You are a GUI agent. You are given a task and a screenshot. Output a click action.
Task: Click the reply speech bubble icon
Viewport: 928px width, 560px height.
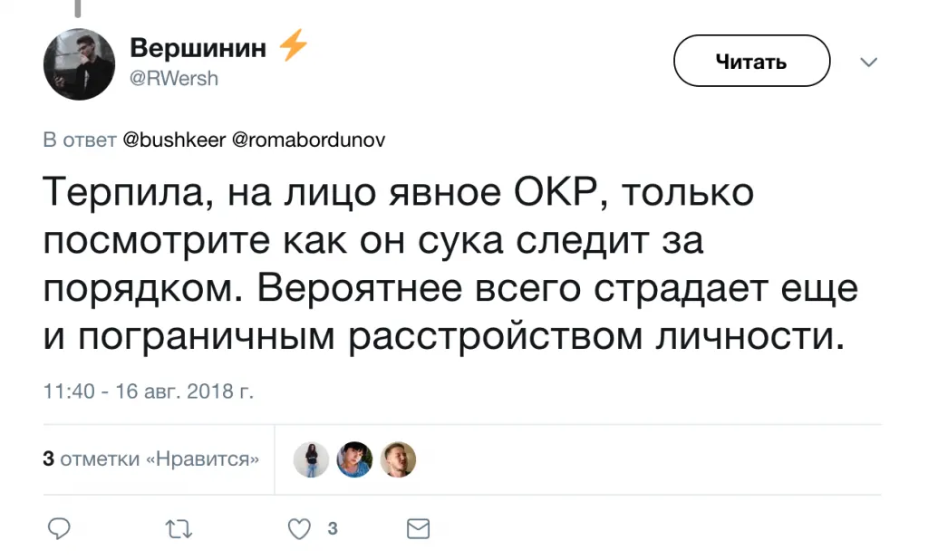[59, 528]
